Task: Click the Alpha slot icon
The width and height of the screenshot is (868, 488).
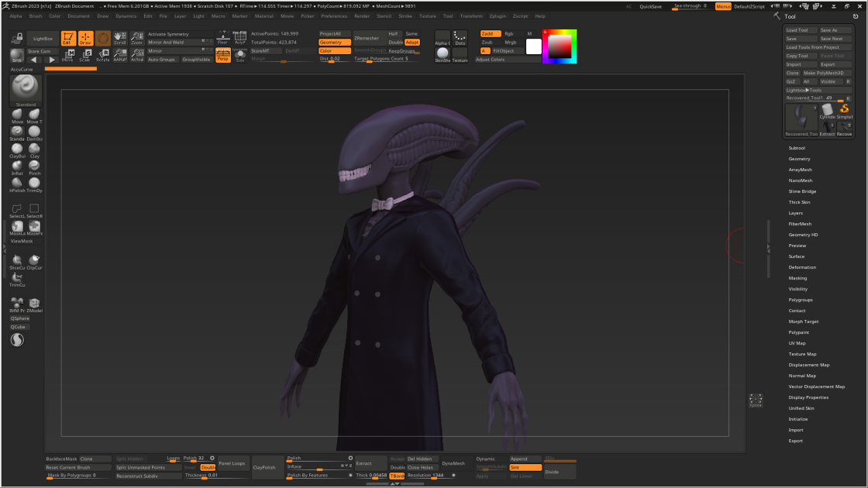Action: tap(443, 38)
